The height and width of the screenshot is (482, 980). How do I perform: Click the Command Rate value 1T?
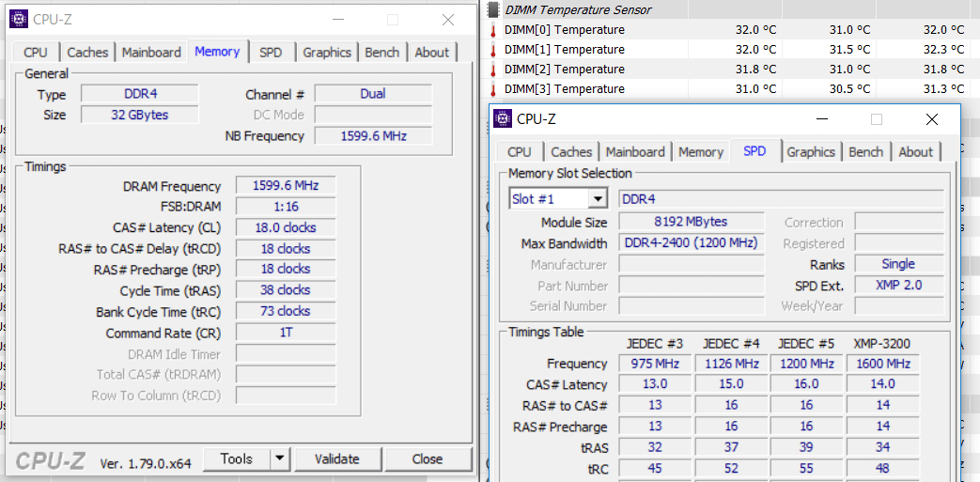(x=286, y=333)
